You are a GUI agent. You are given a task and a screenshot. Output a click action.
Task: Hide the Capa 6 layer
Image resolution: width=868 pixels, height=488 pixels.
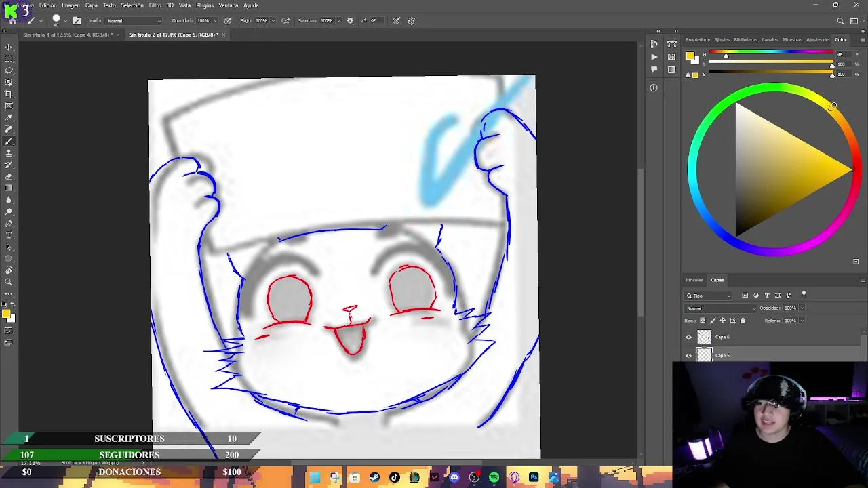[689, 337]
